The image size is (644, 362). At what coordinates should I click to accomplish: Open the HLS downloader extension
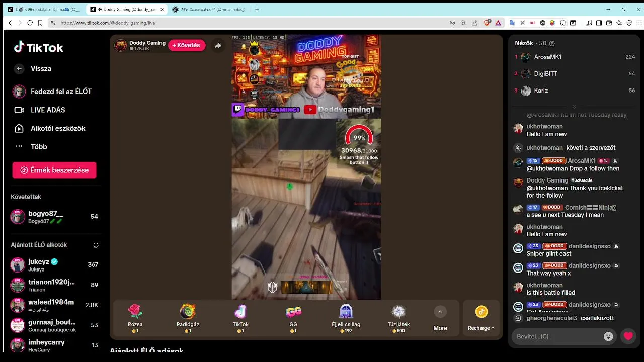coord(532,23)
